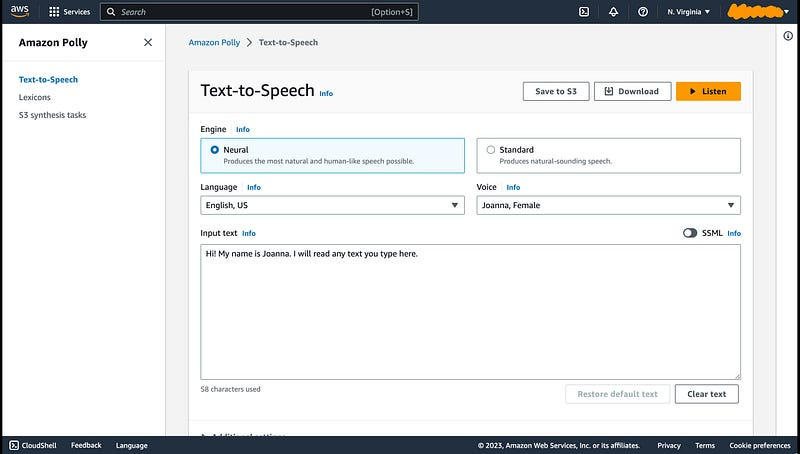Click the Download button

coord(633,91)
